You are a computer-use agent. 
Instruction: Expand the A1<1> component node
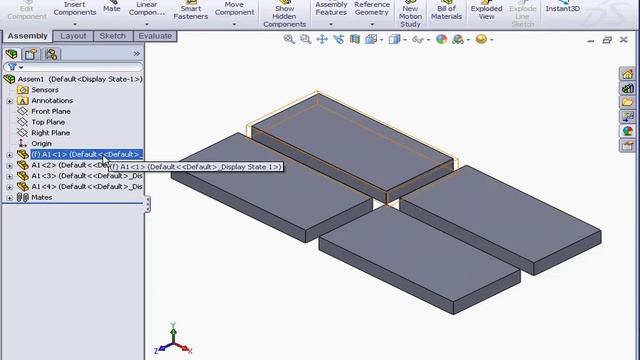click(x=9, y=155)
